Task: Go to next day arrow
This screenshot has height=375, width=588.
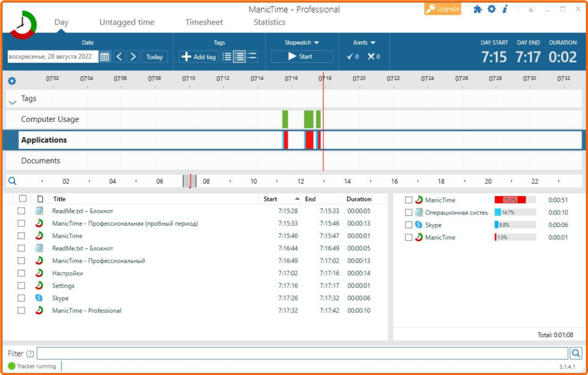Action: [x=133, y=57]
